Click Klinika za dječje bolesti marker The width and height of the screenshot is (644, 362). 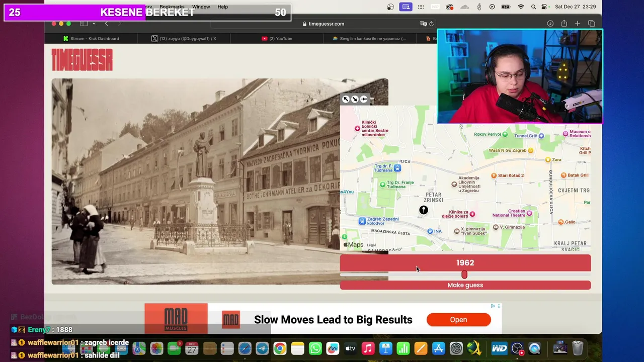click(x=472, y=214)
